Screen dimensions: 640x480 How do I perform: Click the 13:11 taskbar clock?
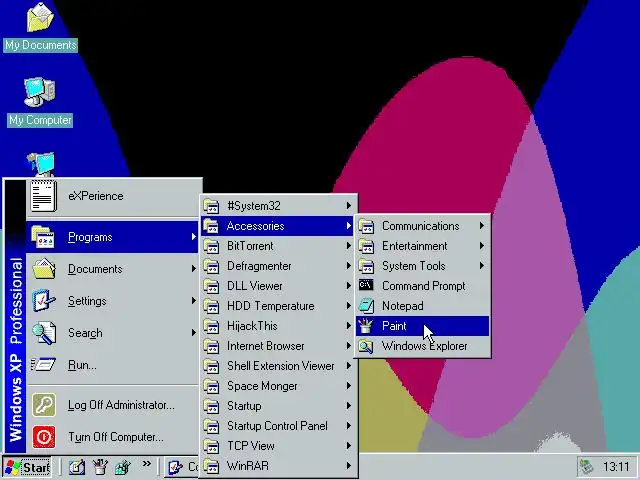click(x=616, y=467)
